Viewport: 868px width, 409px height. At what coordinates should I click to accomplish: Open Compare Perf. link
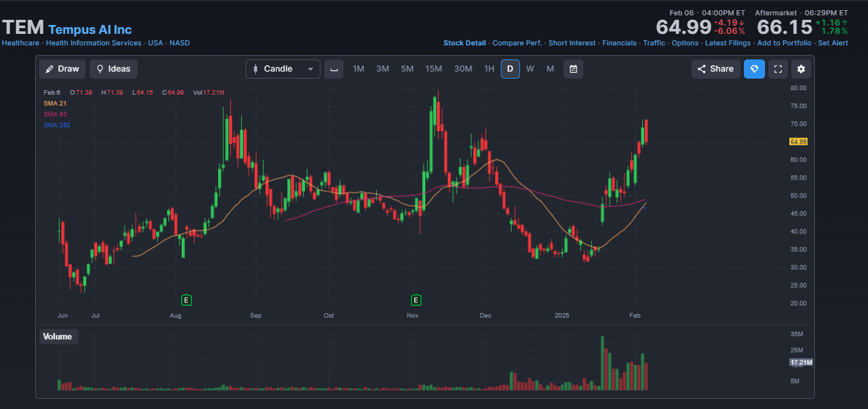click(x=517, y=43)
